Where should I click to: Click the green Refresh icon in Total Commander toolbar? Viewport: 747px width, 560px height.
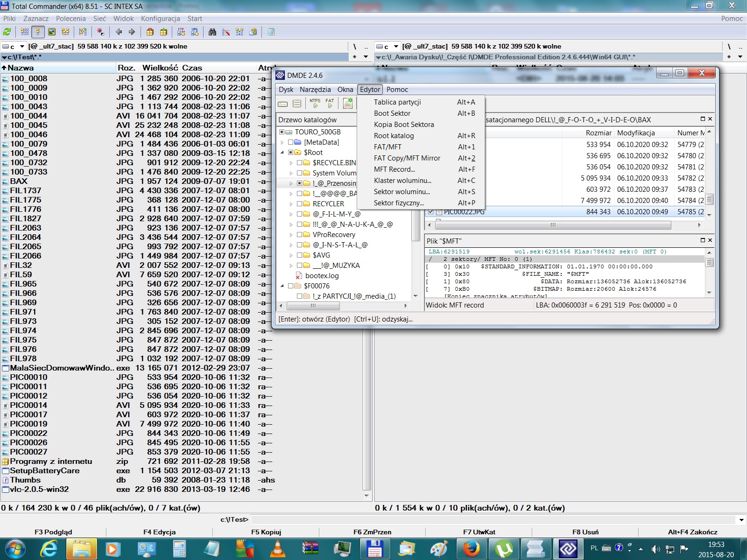7,32
